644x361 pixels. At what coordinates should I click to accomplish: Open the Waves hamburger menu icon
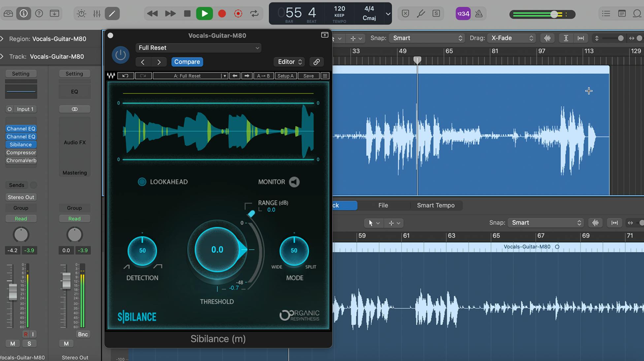coord(325,76)
